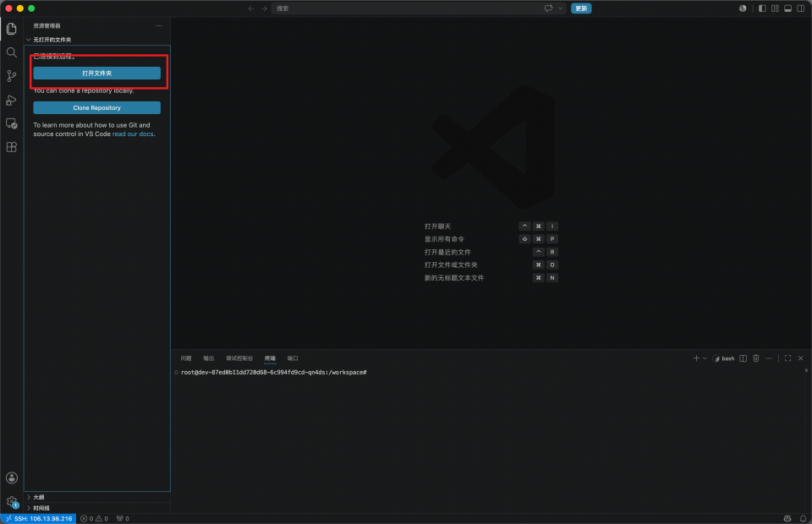Open the Remote Explorer view
The width and height of the screenshot is (812, 524).
click(11, 123)
